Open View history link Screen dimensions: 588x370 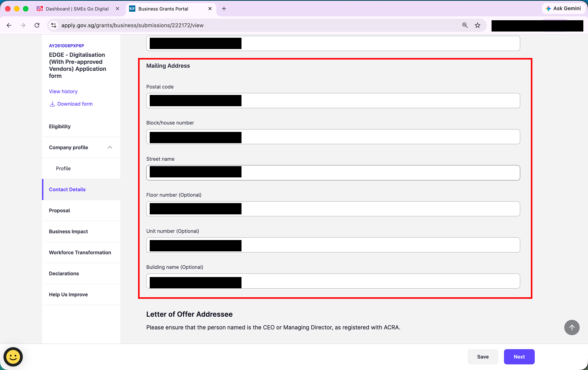point(63,91)
